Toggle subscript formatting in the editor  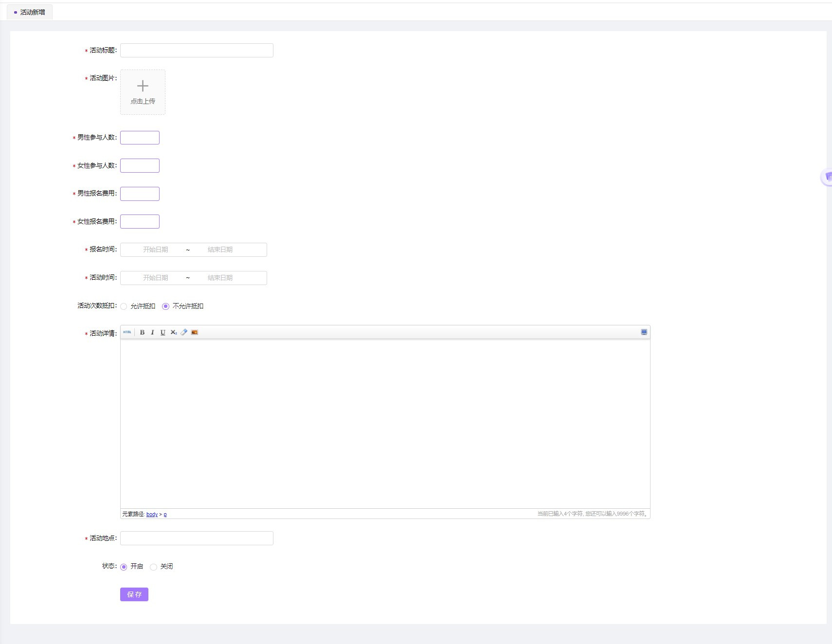(174, 332)
